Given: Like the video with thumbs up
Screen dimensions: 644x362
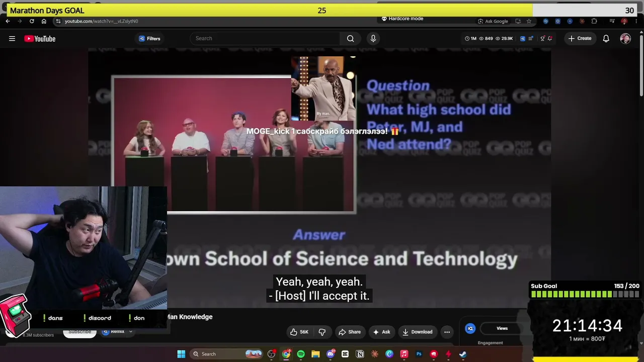Looking at the screenshot, I should (299, 332).
